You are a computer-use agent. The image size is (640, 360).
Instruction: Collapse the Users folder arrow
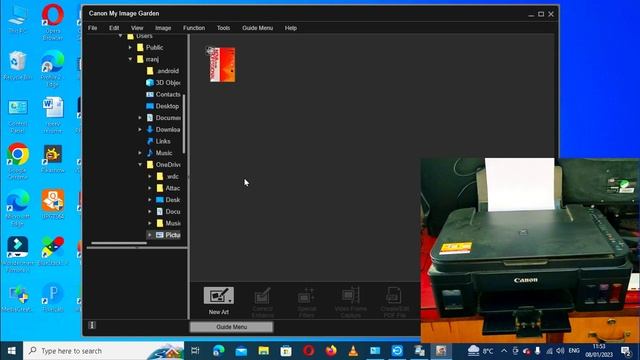(x=120, y=36)
